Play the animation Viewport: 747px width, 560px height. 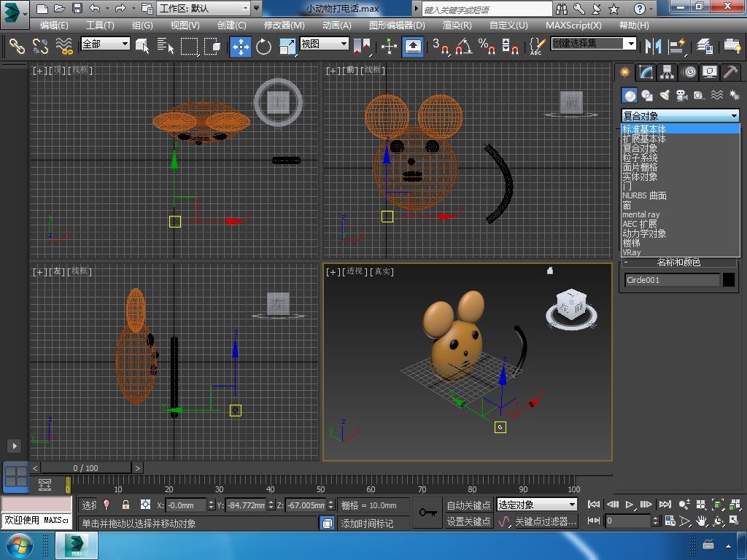tap(630, 505)
